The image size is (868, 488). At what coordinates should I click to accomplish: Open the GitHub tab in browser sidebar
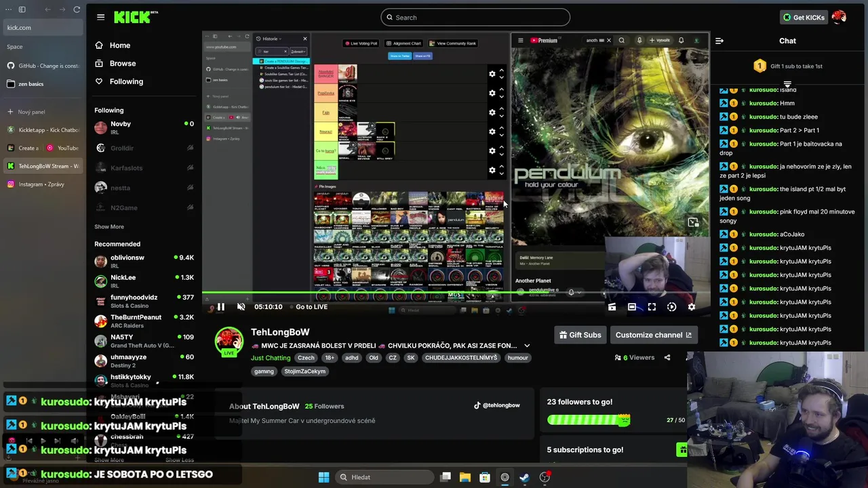(x=43, y=66)
